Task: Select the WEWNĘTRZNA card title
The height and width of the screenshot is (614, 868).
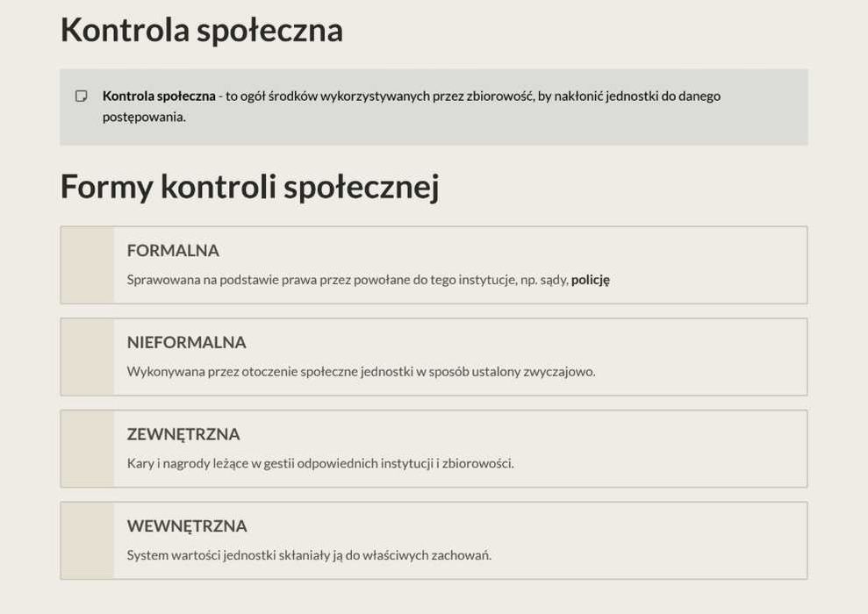Action: 187,526
